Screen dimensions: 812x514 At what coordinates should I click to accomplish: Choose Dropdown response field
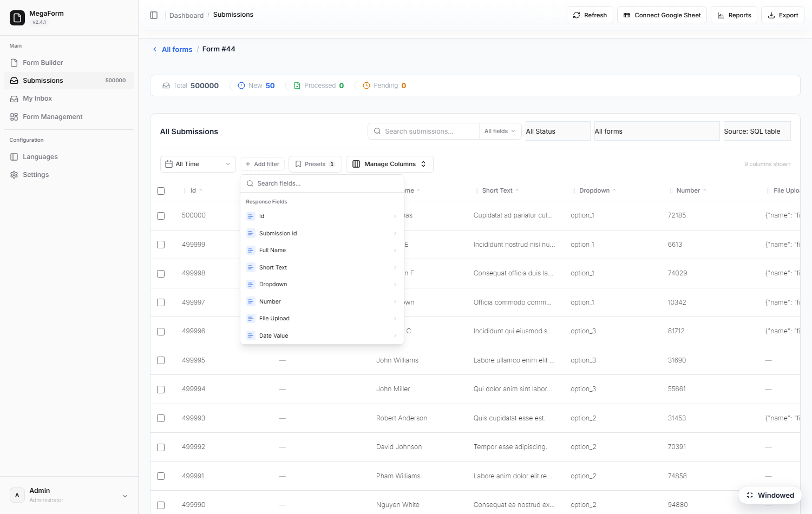(x=322, y=285)
